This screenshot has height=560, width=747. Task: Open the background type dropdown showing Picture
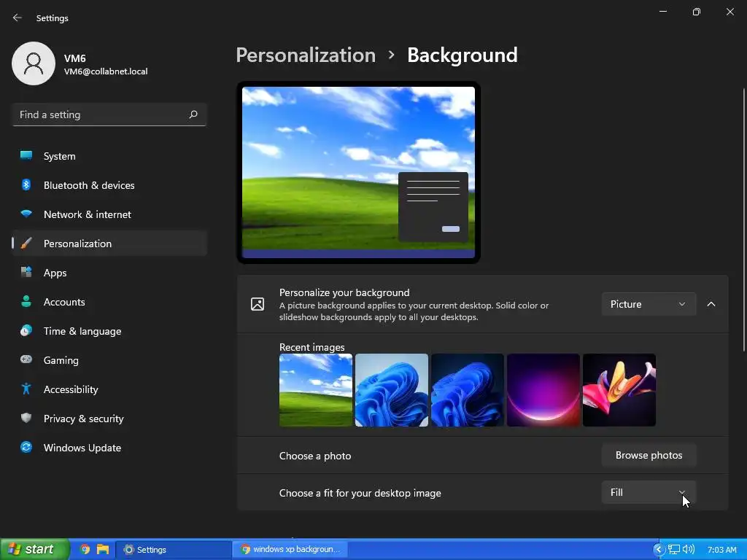pos(649,304)
